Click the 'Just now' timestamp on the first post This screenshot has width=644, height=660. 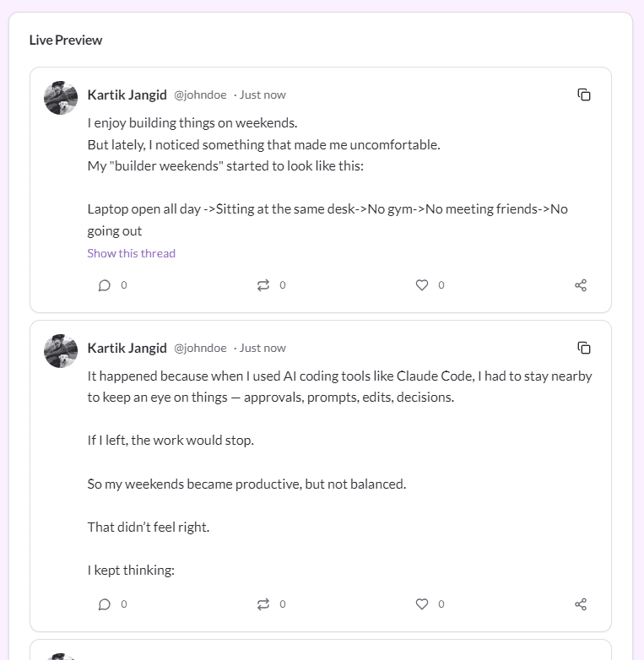(262, 95)
